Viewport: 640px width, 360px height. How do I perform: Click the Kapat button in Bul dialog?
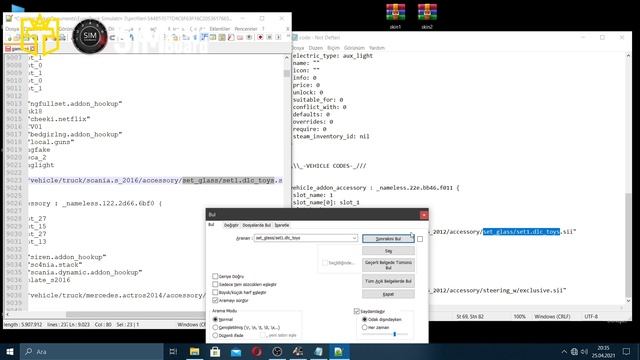pyautogui.click(x=388, y=294)
